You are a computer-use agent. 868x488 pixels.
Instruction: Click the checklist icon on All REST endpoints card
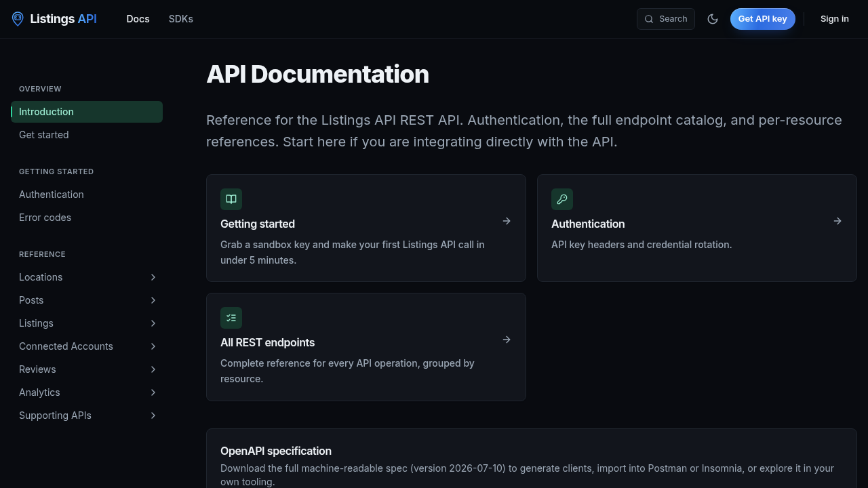pyautogui.click(x=231, y=318)
